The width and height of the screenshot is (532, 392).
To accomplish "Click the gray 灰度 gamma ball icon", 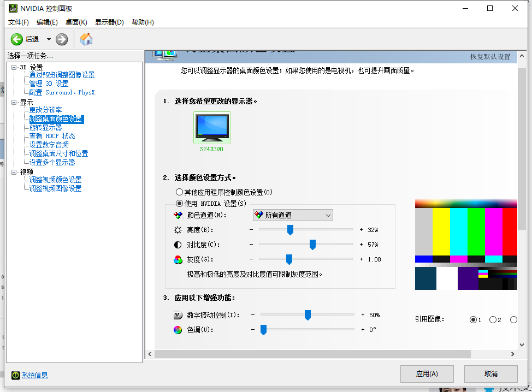I will coord(179,259).
